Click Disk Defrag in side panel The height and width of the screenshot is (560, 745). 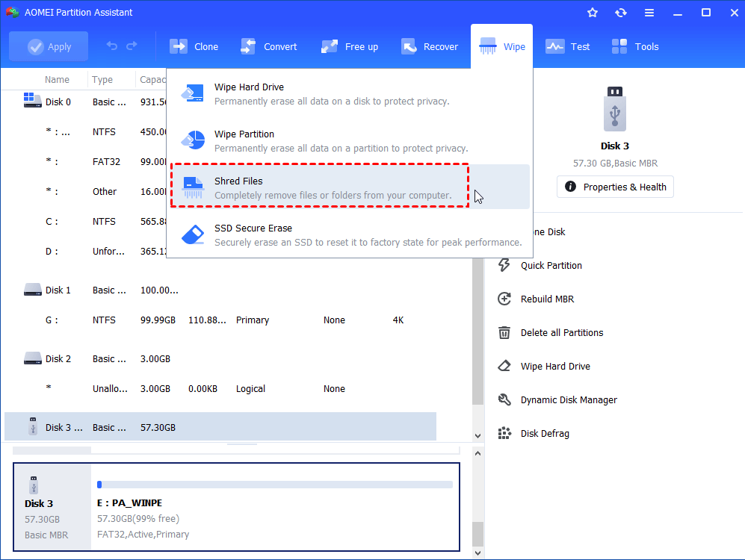545,434
